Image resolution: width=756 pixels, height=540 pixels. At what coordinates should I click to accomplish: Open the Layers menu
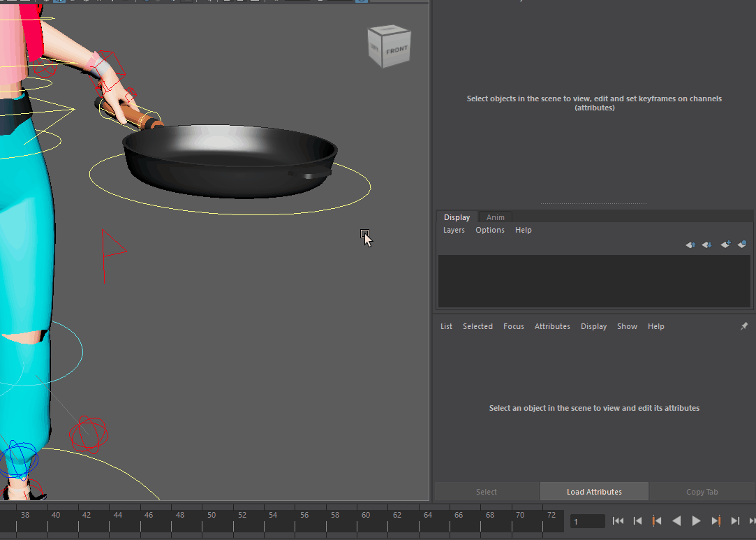(x=454, y=230)
